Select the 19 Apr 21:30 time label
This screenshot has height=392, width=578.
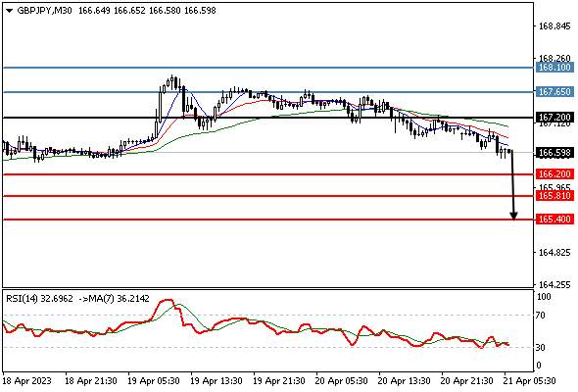tap(279, 381)
